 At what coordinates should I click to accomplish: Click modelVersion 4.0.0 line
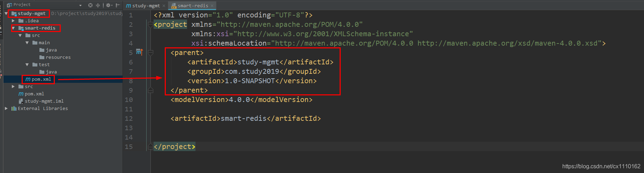pos(242,100)
